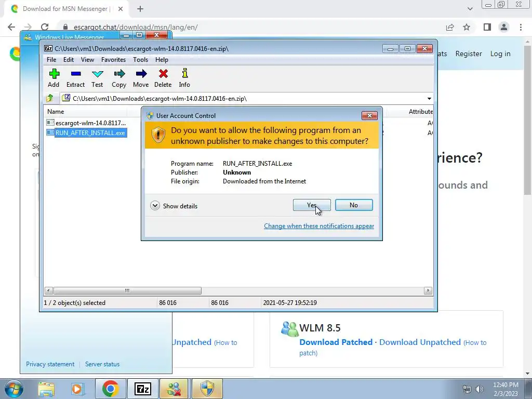
Task: Select the escargot-wlm-14.0.8117 file row
Action: 86,123
